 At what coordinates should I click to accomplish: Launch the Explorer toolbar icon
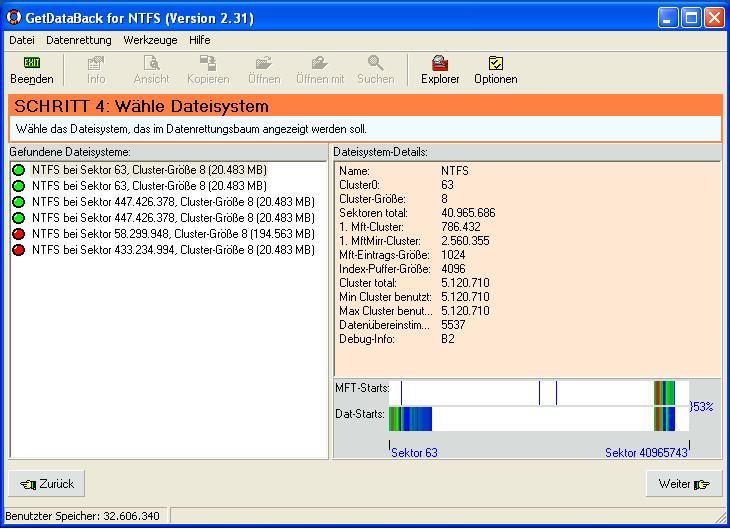(440, 63)
